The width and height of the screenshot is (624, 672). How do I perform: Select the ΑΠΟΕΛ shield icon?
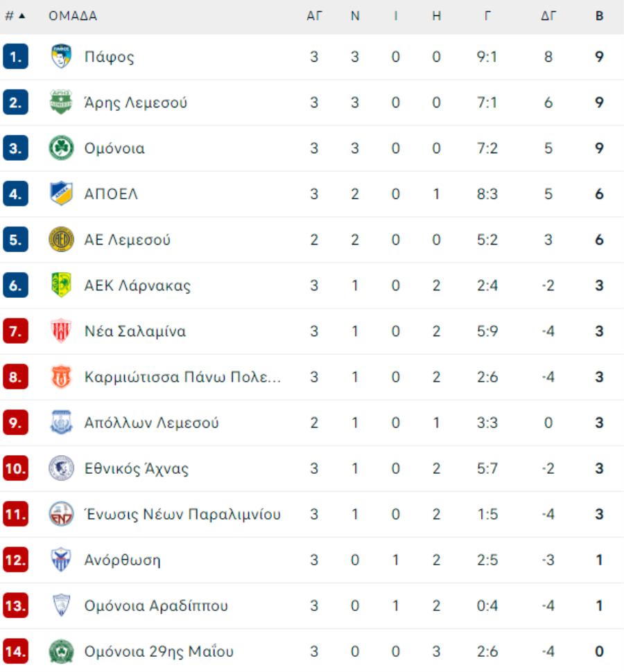click(x=61, y=194)
